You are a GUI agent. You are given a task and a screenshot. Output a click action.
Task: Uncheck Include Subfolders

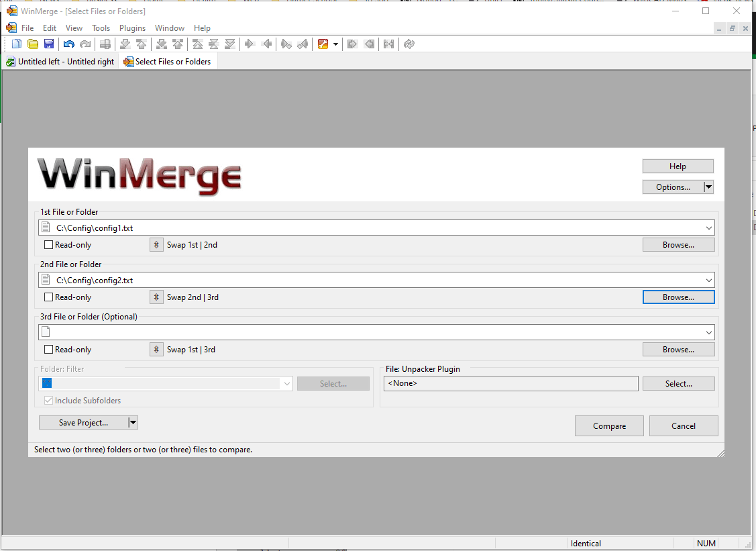click(48, 400)
